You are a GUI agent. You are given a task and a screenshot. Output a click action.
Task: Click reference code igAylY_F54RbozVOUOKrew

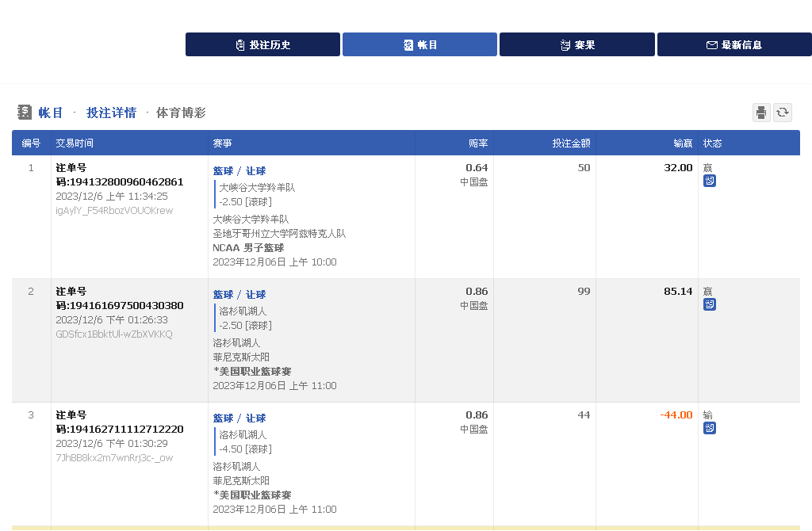coord(114,211)
